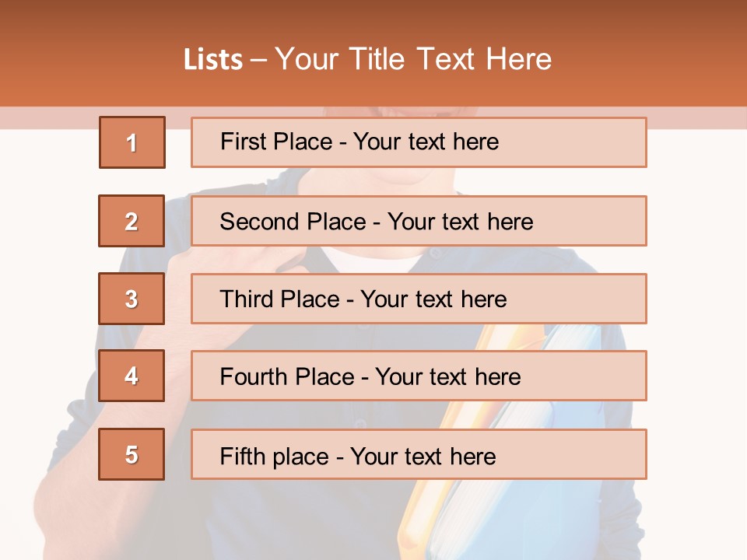
Task: Select the number 4 box
Action: (132, 376)
